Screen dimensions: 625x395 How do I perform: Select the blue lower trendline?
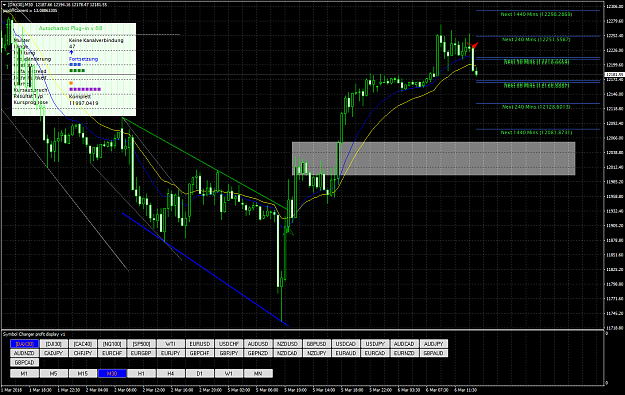pos(205,269)
